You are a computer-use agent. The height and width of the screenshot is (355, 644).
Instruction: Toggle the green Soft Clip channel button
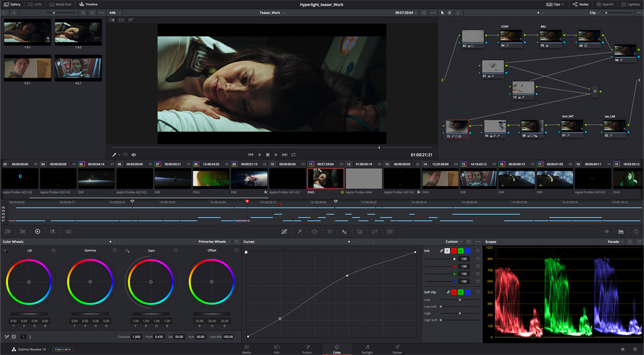point(461,292)
